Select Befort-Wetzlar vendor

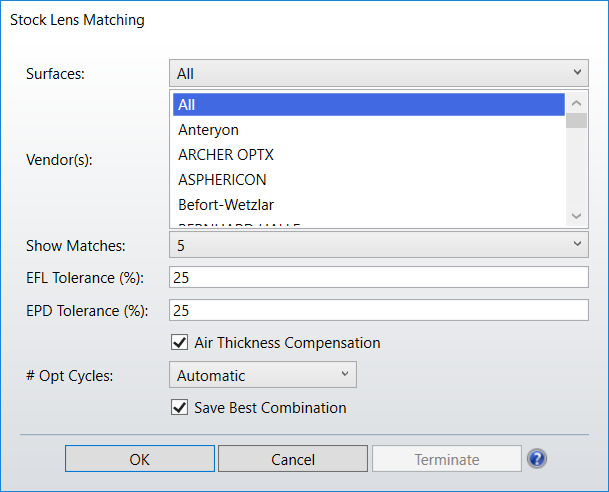click(369, 205)
